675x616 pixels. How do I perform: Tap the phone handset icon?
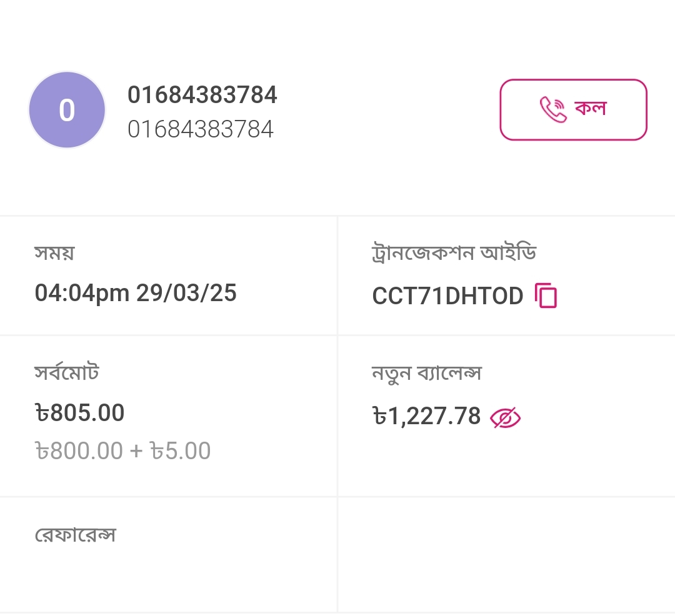coord(552,110)
